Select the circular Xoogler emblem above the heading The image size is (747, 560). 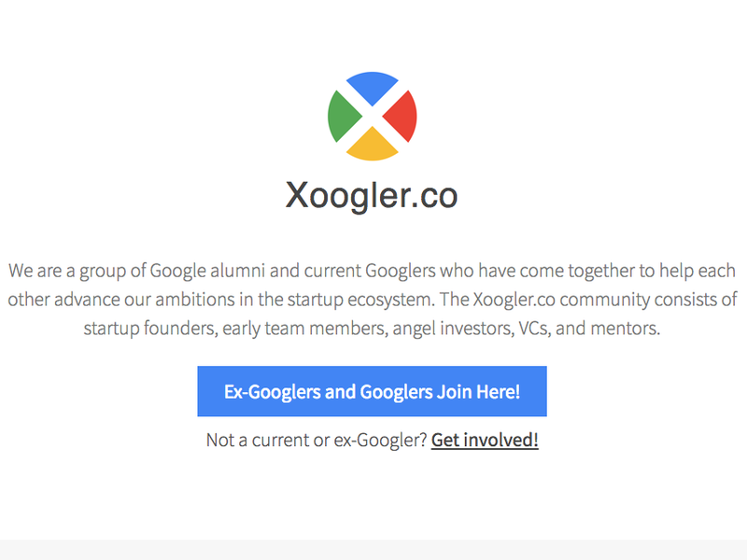pos(372,115)
